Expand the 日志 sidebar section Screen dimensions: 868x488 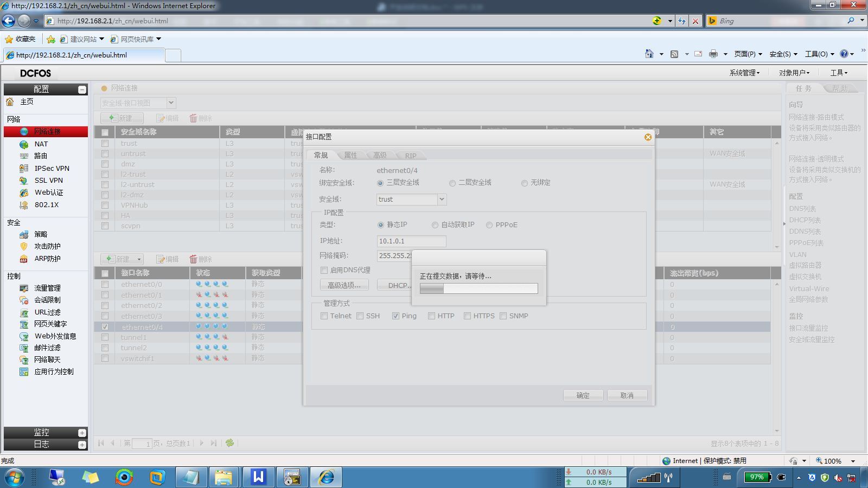pos(82,445)
